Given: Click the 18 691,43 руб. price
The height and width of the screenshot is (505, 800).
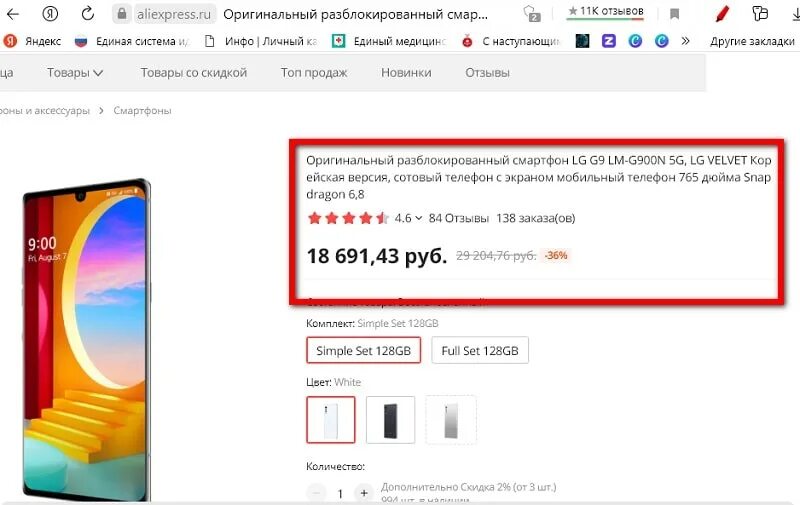Looking at the screenshot, I should [x=377, y=256].
